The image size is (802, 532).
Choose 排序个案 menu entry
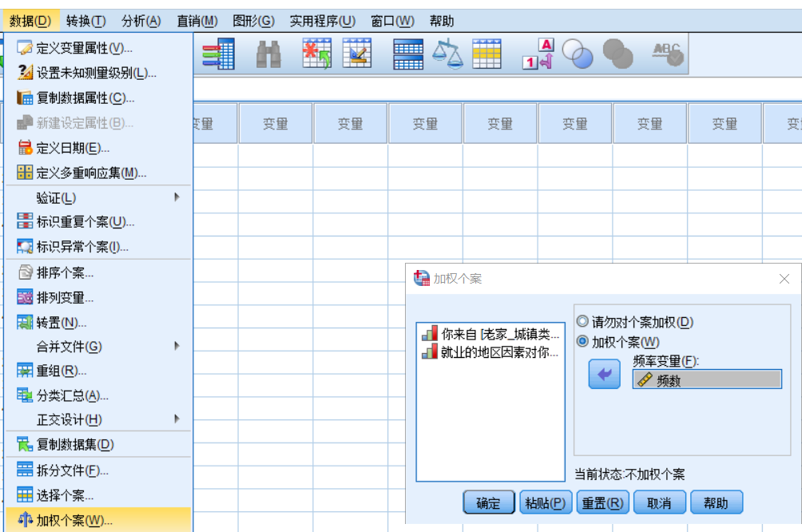(x=98, y=272)
